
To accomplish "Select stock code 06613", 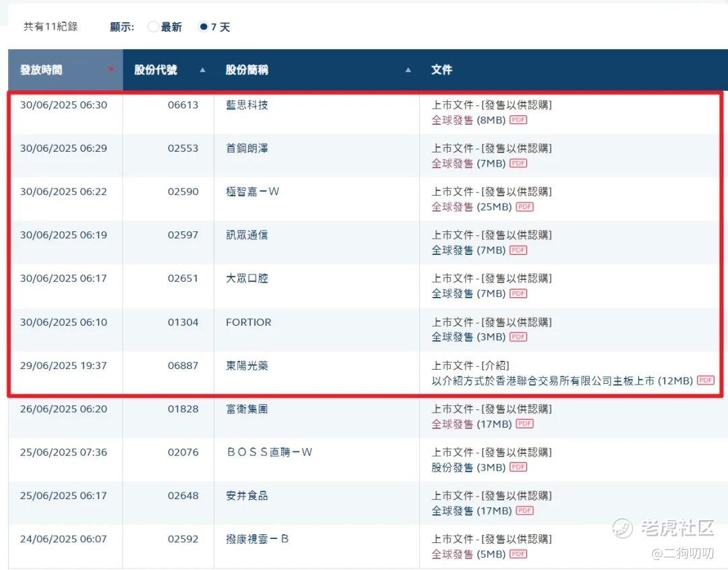I will click(183, 105).
